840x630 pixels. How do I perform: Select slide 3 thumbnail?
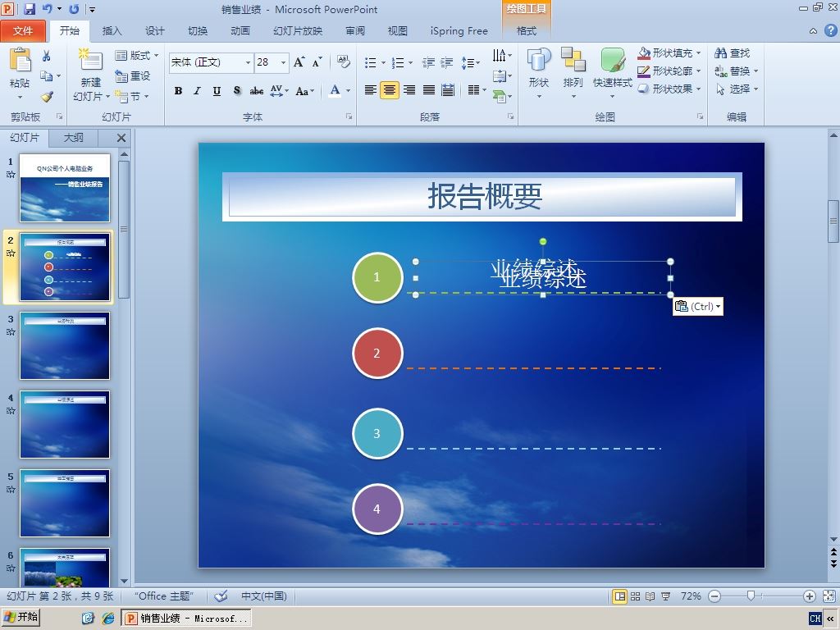[x=65, y=345]
